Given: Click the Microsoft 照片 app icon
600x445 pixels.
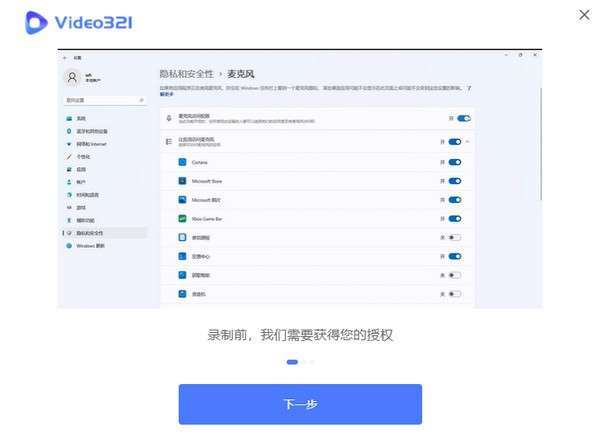Looking at the screenshot, I should (x=183, y=200).
